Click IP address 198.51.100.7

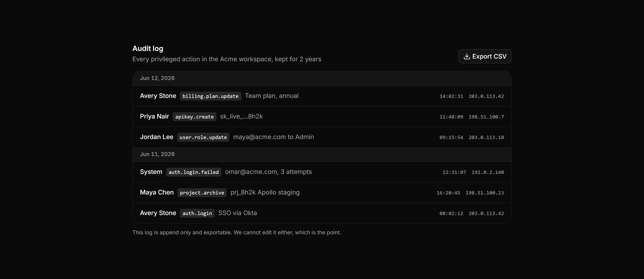(x=486, y=117)
